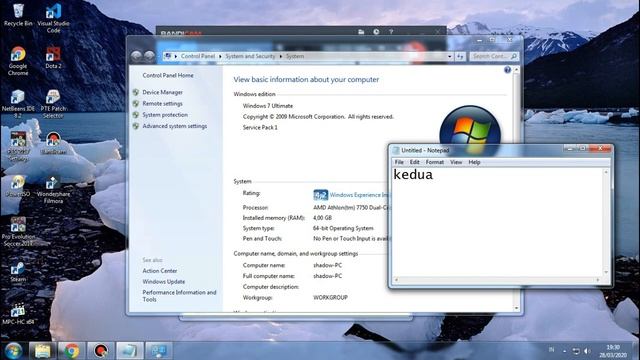Expand the arrow after System and Security breadcrumb
The width and height of the screenshot is (640, 360).
[x=281, y=56]
